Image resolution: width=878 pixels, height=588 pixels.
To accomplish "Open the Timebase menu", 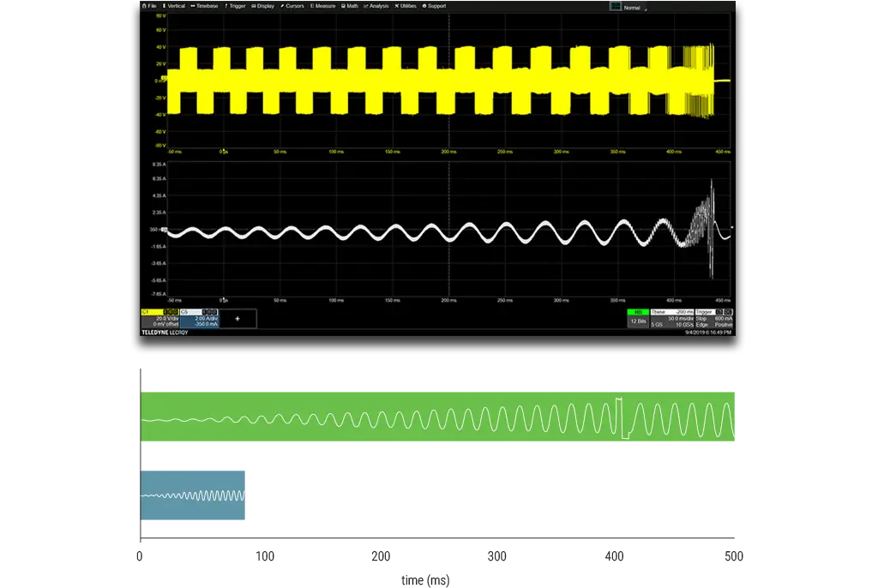I will (x=205, y=6).
